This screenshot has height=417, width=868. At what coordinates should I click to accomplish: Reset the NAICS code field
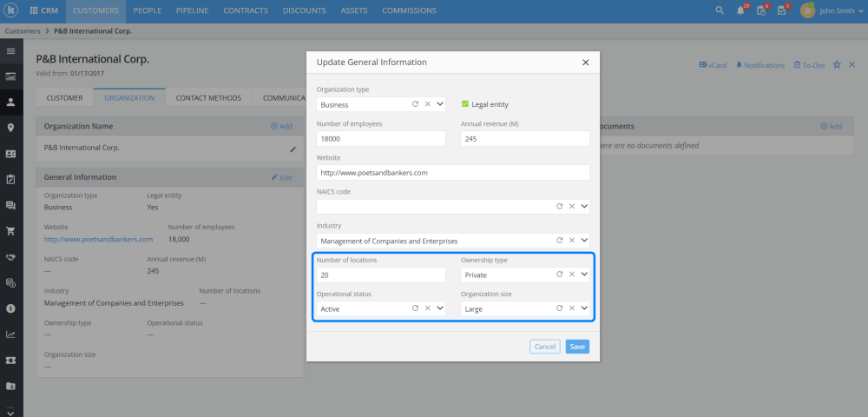pos(559,206)
